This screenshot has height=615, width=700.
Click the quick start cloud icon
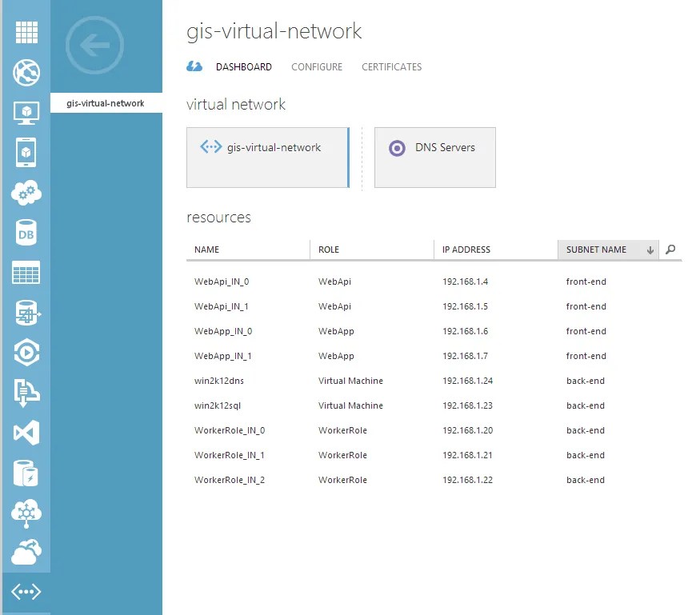(x=194, y=66)
